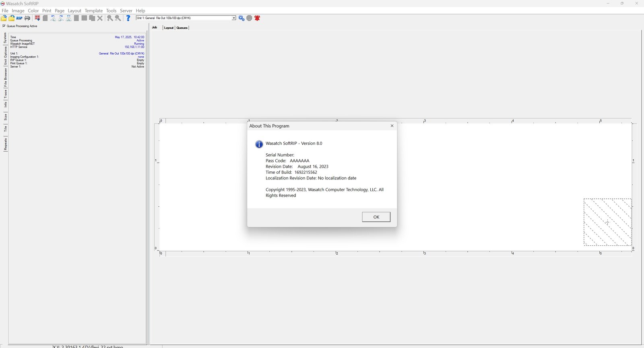Click the 'Imaging Configuration 1:' row label
Screen dimensions: 644x348
(x=25, y=57)
